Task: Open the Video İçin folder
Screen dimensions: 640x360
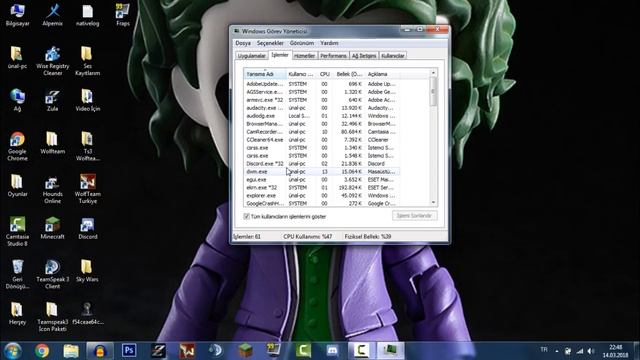Action: [87, 100]
